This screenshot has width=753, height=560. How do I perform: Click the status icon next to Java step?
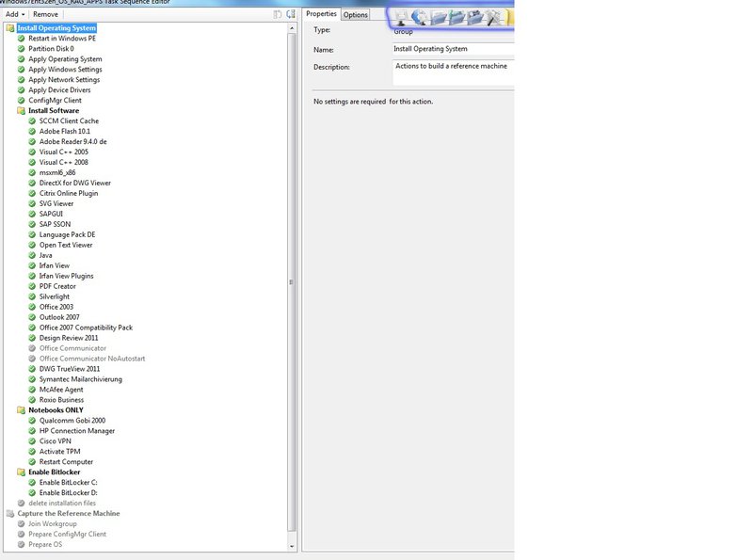32,255
